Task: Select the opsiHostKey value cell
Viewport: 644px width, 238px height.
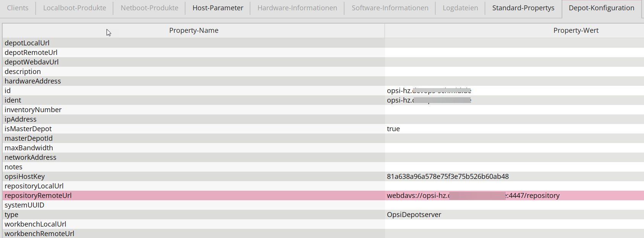Action: pyautogui.click(x=515, y=177)
